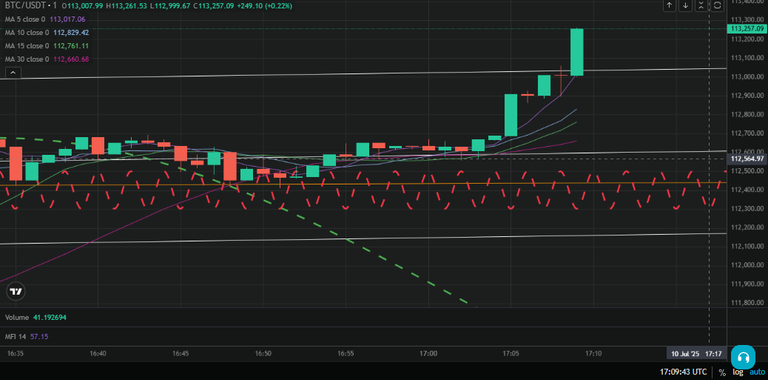Click the 113,000.00 price axis label
The height and width of the screenshot is (380, 768).
tap(747, 77)
